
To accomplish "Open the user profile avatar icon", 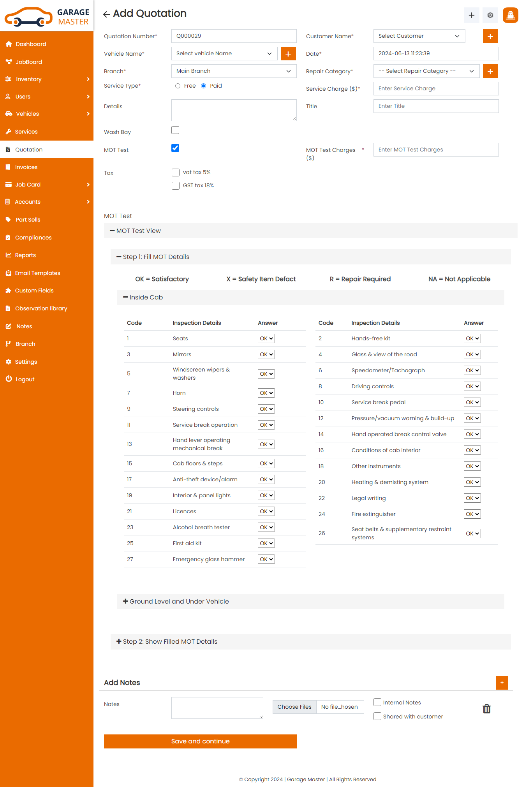I will tap(510, 15).
